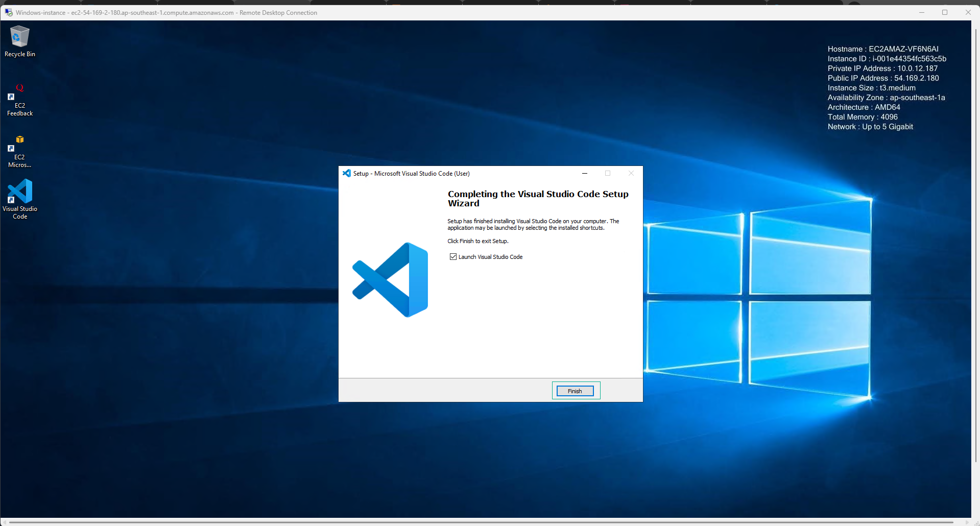Click the vertical scrollbar of Remote Desktop window

pyautogui.click(x=975, y=245)
